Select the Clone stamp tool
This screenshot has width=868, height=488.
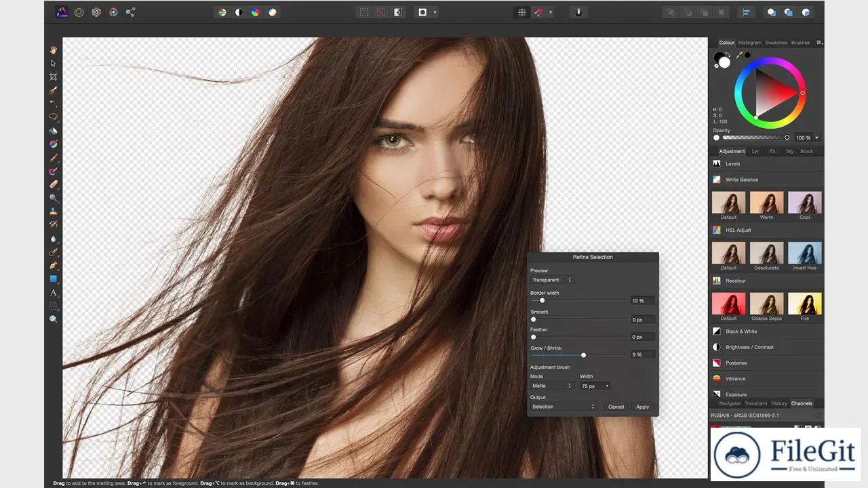coord(54,211)
